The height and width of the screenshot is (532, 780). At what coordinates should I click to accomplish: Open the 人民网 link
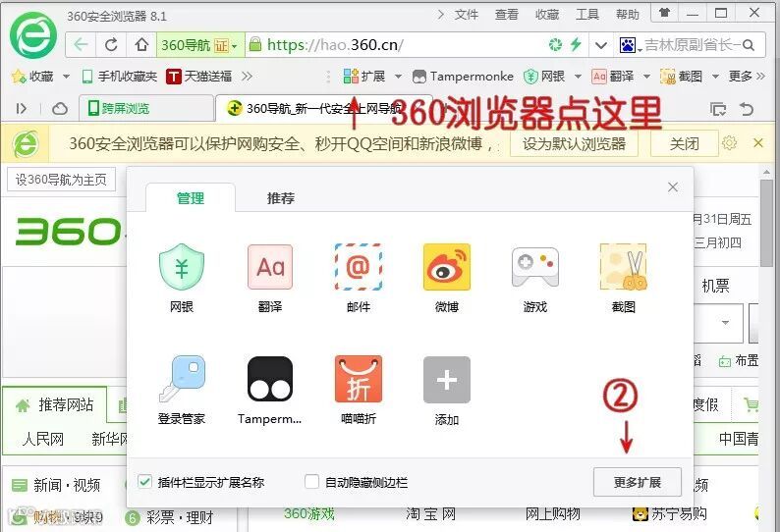tap(43, 439)
